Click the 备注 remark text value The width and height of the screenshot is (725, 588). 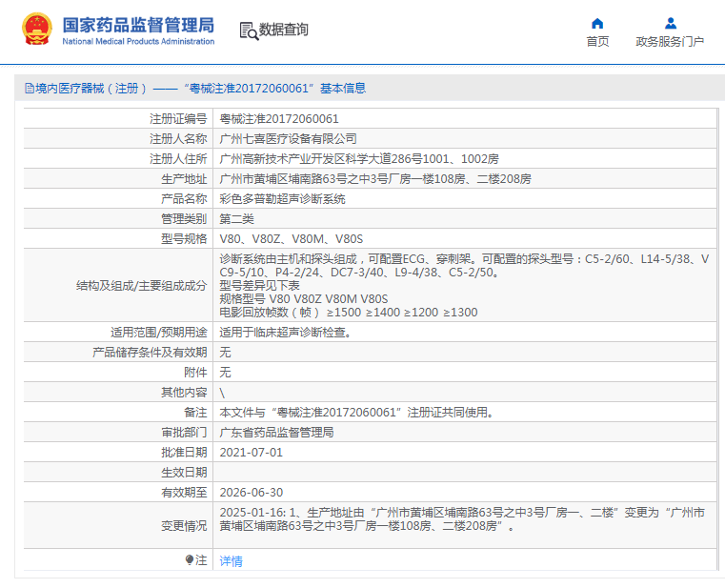click(357, 413)
